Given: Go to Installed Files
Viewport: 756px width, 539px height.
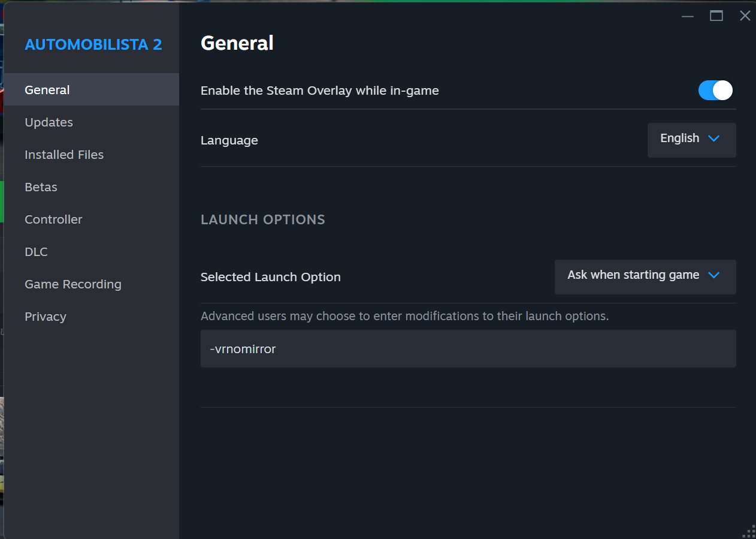Looking at the screenshot, I should pyautogui.click(x=64, y=155).
